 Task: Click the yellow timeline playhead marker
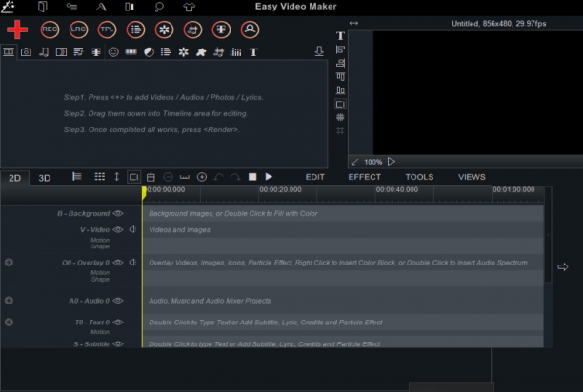[x=144, y=192]
